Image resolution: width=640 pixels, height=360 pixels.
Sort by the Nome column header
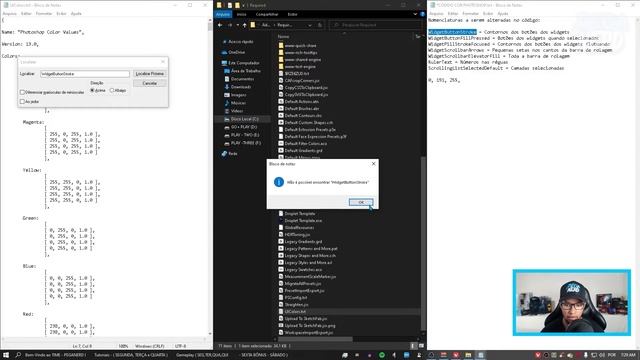283,37
